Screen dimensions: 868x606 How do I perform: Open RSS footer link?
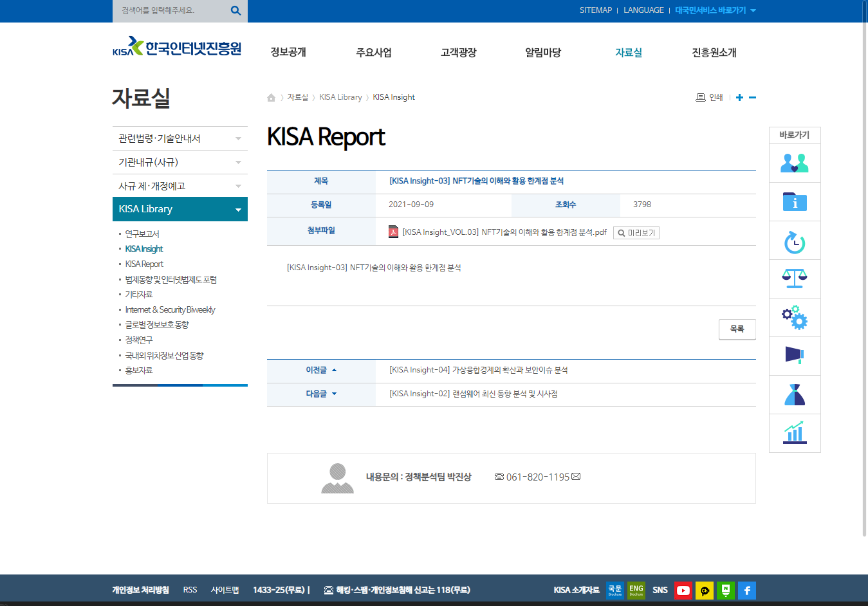pyautogui.click(x=190, y=590)
